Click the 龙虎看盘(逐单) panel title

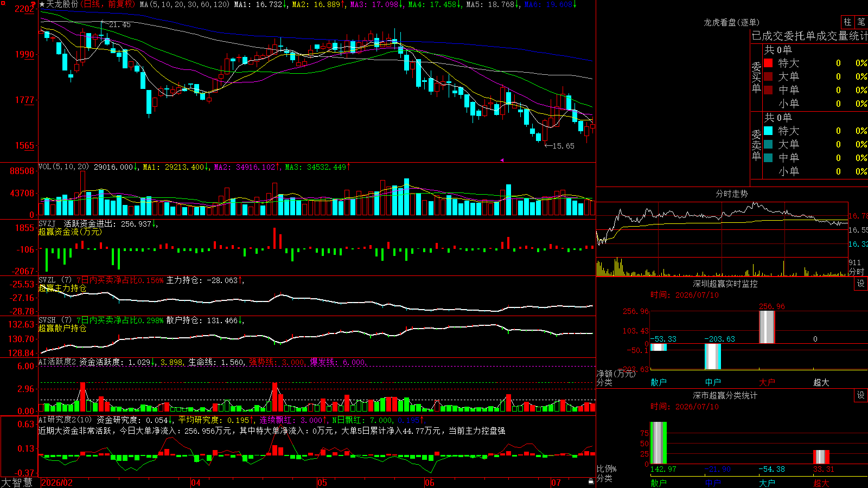click(731, 22)
